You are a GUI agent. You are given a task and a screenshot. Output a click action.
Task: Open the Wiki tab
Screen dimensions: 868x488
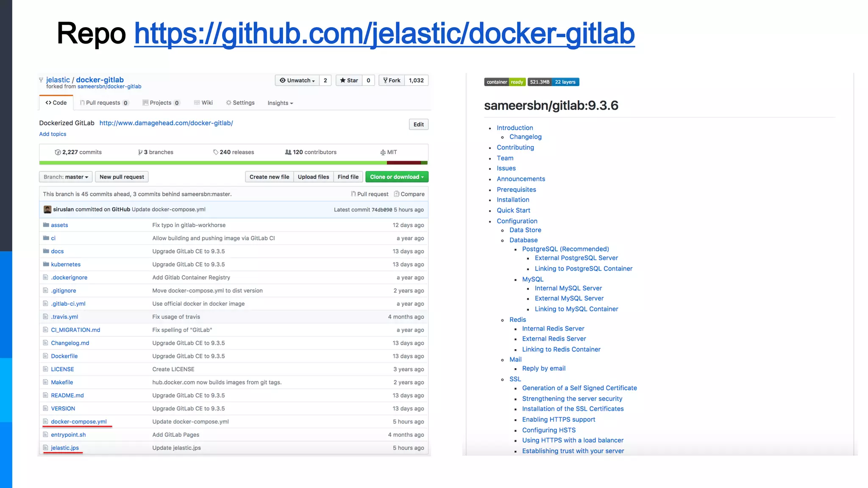tap(203, 103)
